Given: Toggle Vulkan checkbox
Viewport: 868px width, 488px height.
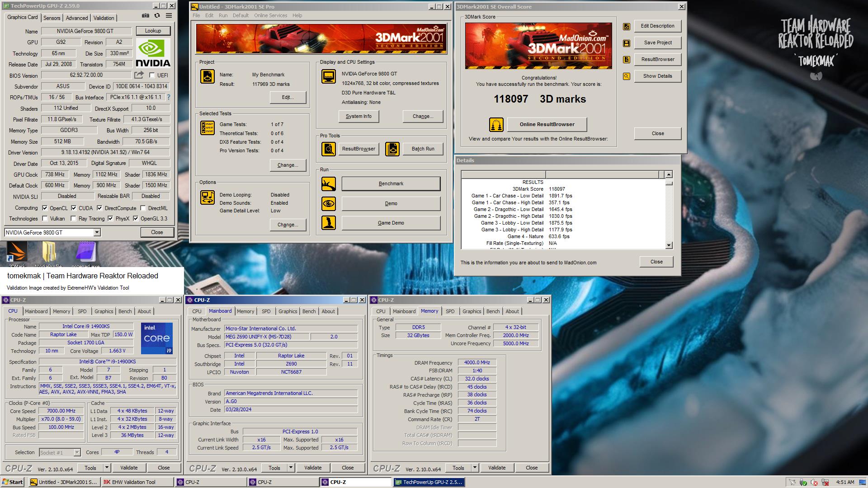Looking at the screenshot, I should (x=45, y=219).
